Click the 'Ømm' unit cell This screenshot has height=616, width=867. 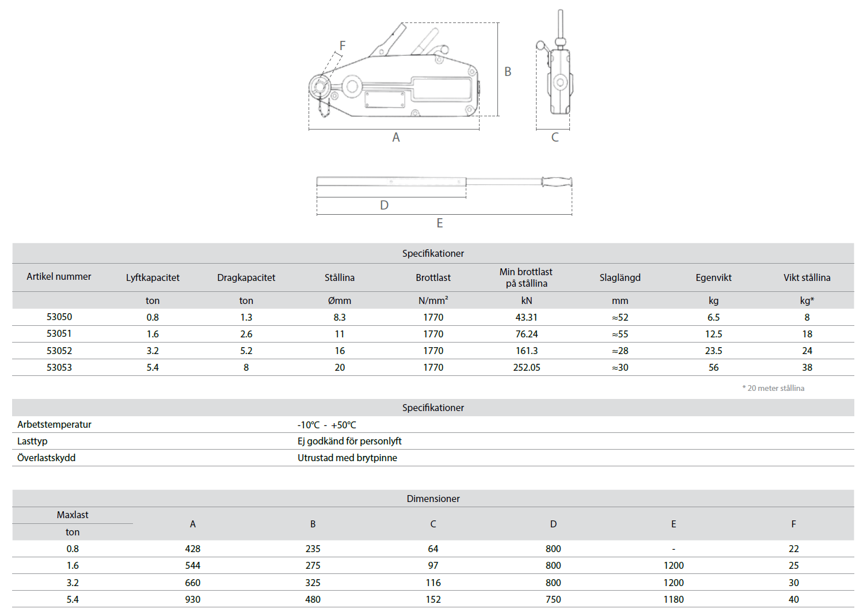click(x=340, y=301)
